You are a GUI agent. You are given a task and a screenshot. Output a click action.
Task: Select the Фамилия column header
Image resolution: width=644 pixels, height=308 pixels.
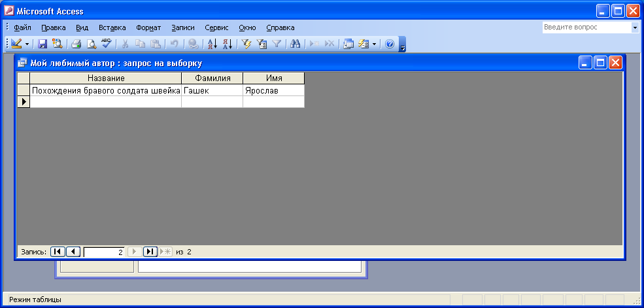click(x=212, y=78)
